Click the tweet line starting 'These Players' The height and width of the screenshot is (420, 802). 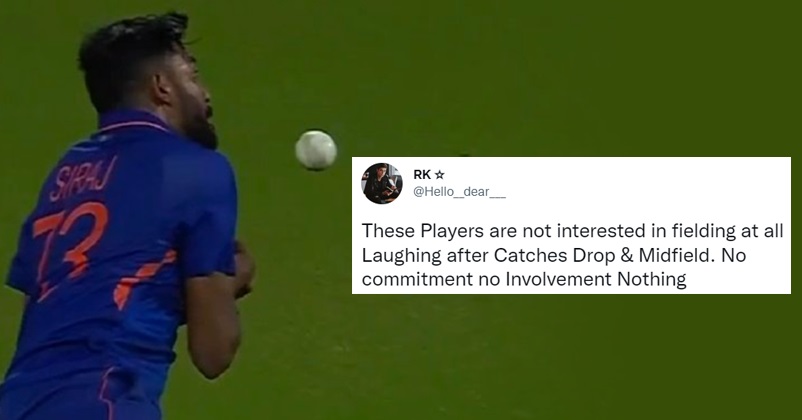coord(572,231)
